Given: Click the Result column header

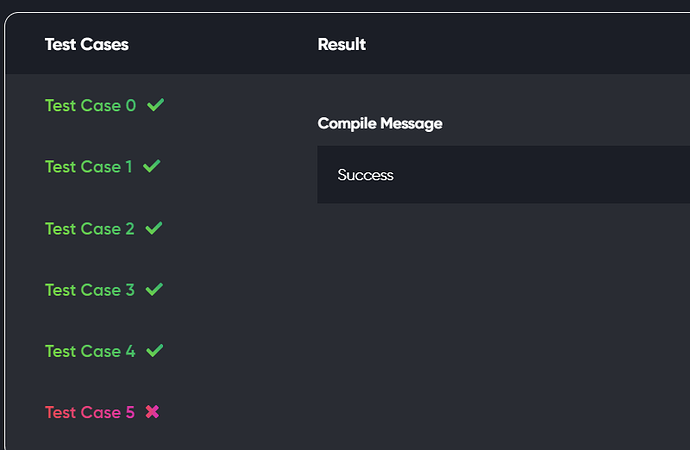Looking at the screenshot, I should point(341,44).
